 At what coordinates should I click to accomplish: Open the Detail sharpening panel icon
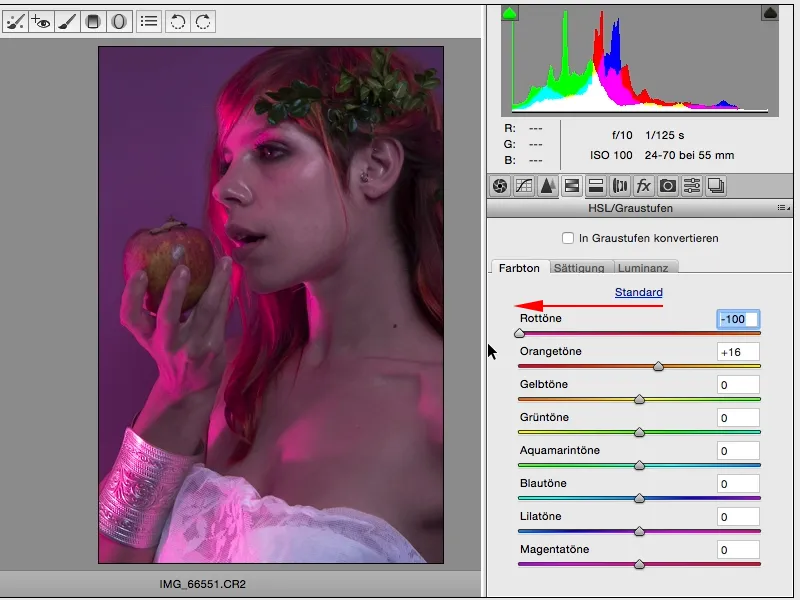pos(548,186)
